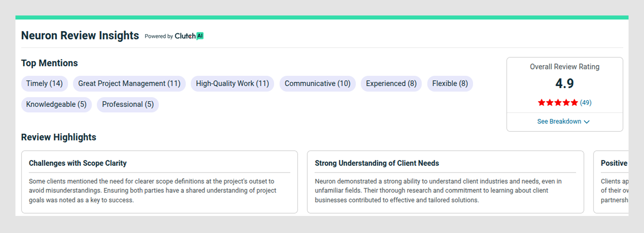
Task: Click the Review Highlights heading
Action: 59,137
